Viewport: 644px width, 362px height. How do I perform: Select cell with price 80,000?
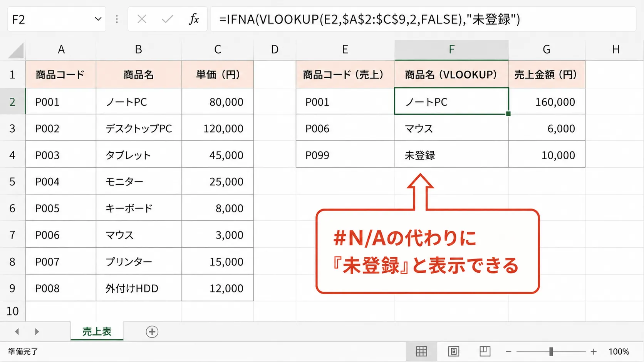[x=218, y=102]
